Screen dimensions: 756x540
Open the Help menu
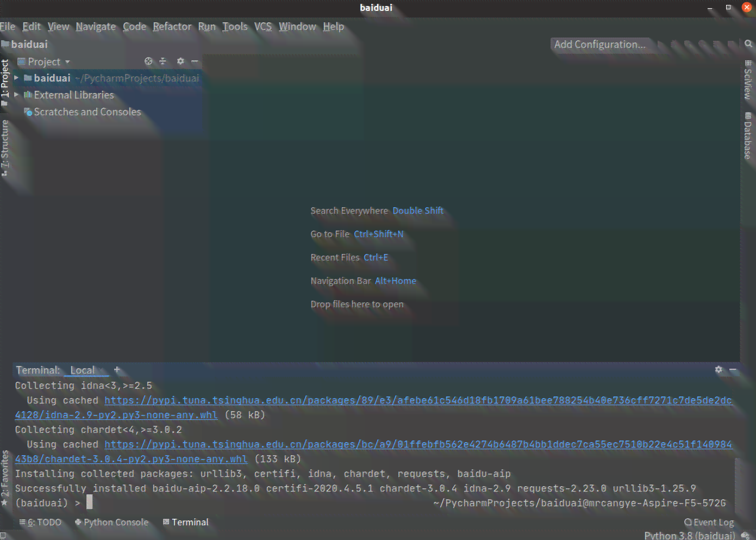(333, 27)
